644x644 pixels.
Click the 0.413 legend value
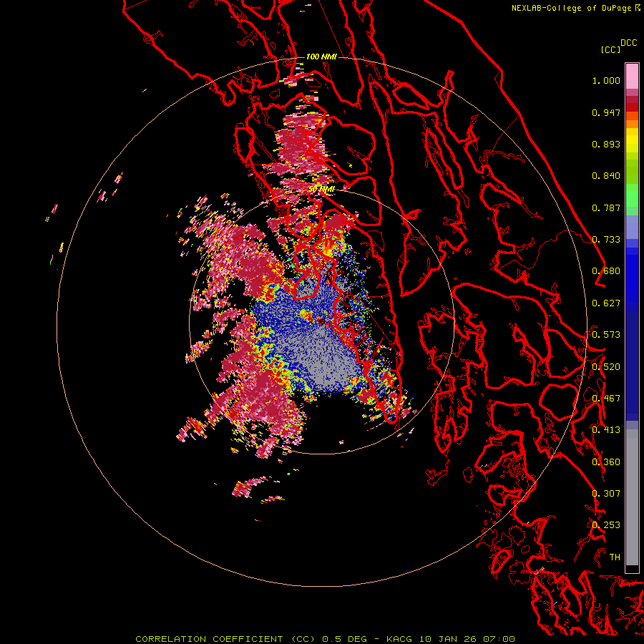606,430
